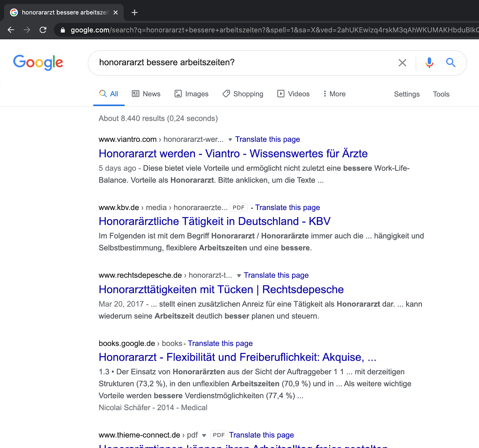Click 'Mar 20, 2017' date text
This screenshot has width=479, height=448.
coord(121,304)
